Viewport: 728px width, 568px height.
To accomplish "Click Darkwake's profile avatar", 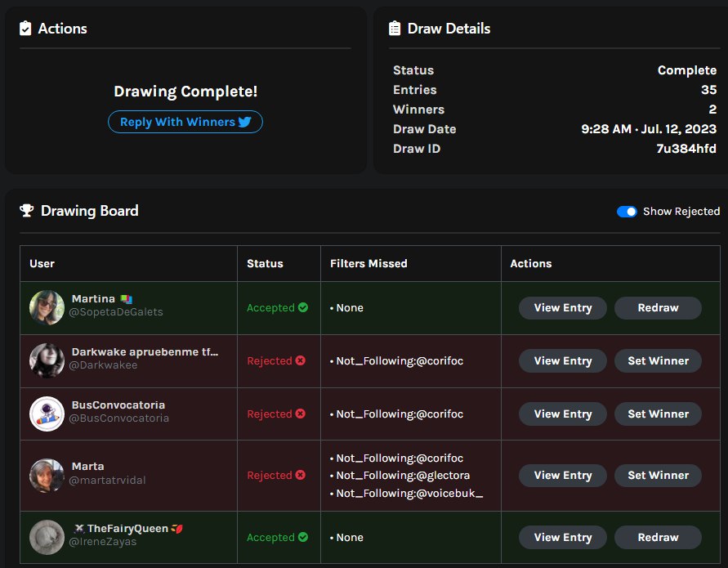I will 47,360.
